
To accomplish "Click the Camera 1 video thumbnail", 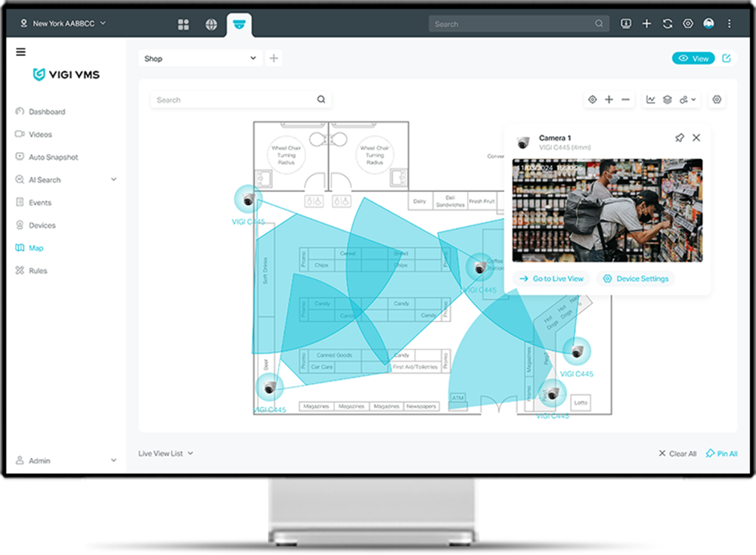I will [607, 209].
